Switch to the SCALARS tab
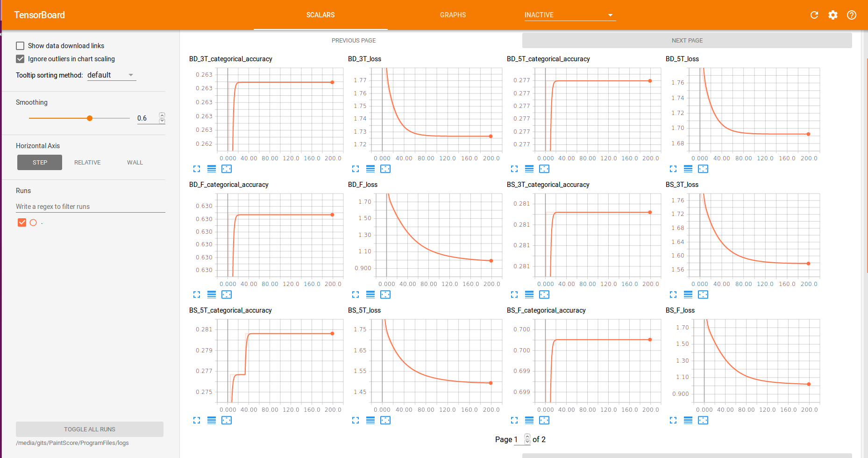This screenshot has width=868, height=458. tap(320, 15)
